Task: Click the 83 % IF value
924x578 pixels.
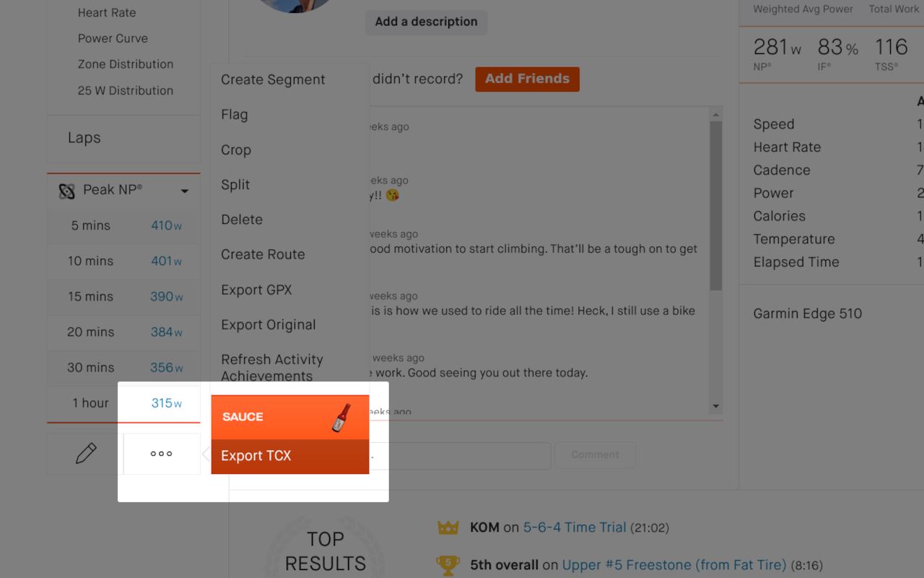Action: click(x=838, y=48)
